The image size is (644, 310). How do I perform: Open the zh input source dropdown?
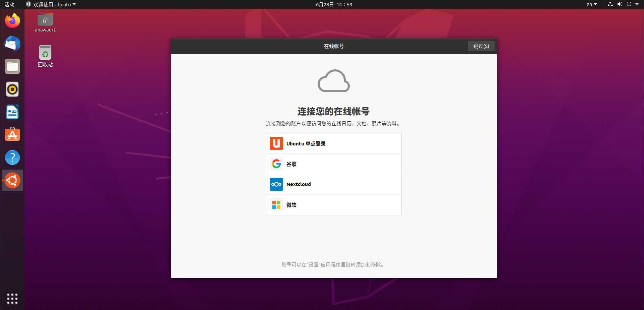tap(592, 4)
